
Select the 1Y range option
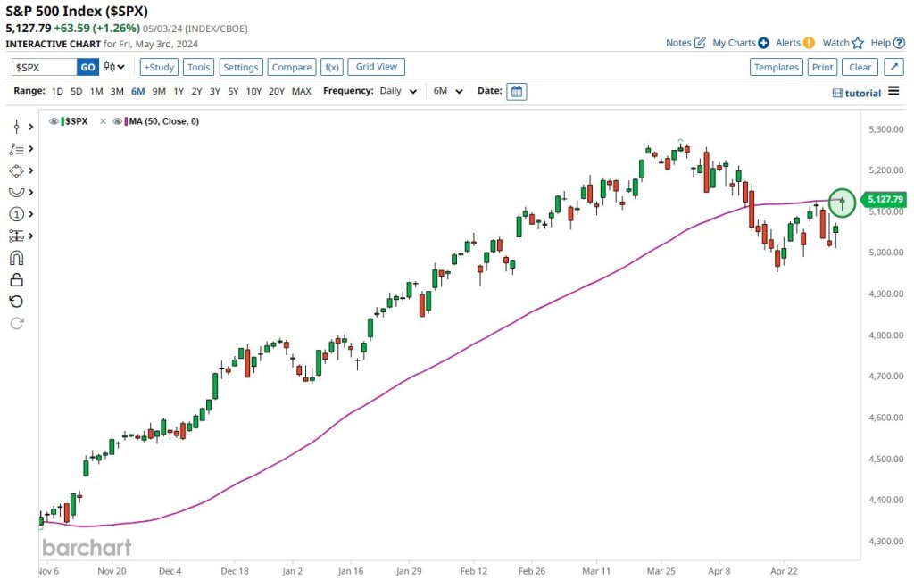179,91
